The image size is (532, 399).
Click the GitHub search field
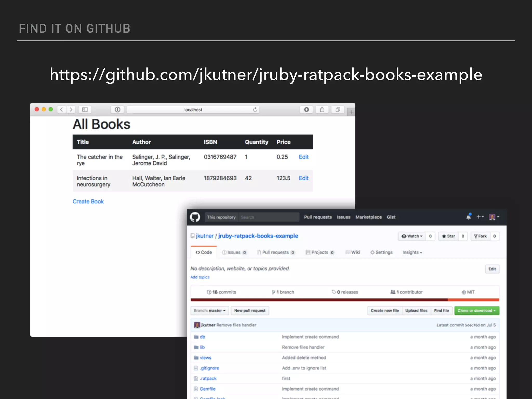pos(268,217)
